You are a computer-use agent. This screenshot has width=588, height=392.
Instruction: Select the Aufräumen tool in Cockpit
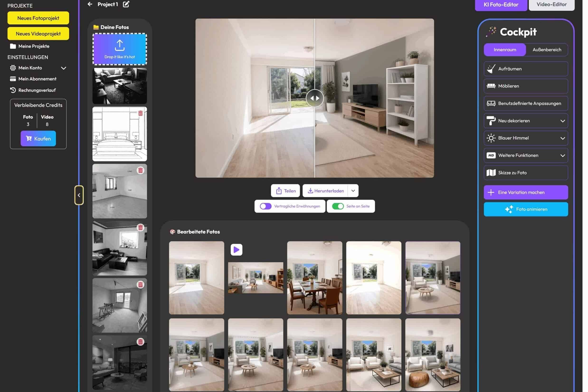(x=525, y=69)
